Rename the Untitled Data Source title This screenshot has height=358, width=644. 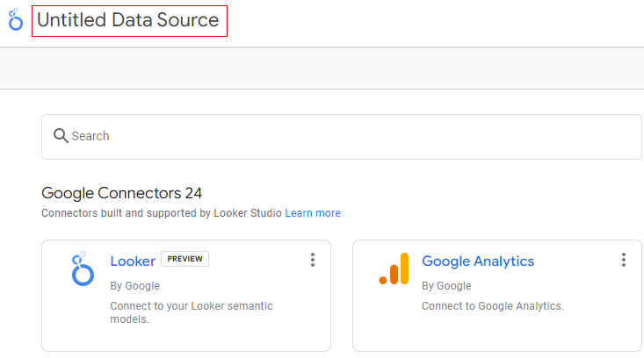pyautogui.click(x=128, y=20)
